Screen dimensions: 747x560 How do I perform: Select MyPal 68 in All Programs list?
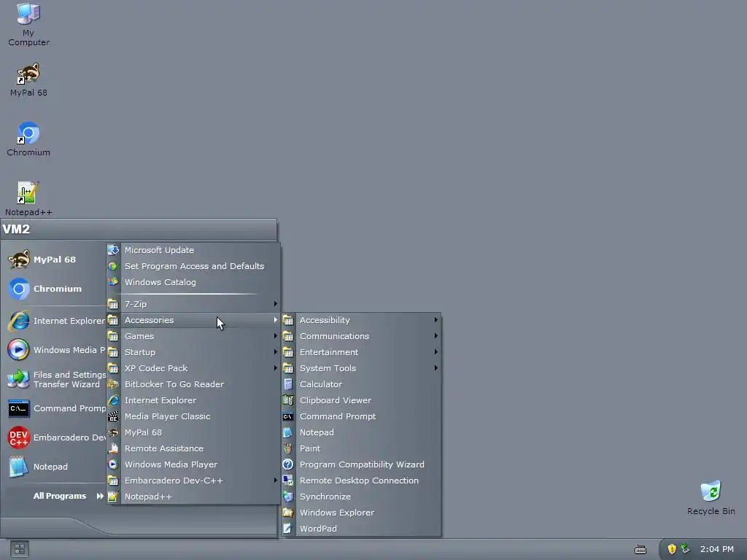193,432
